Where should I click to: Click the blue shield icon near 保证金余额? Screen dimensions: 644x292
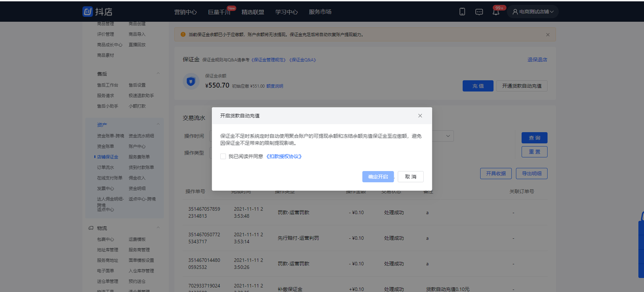coord(191,81)
